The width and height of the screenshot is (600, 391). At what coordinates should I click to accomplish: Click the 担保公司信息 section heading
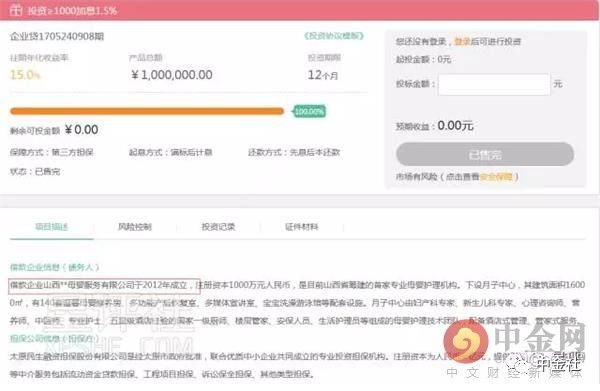click(54, 338)
